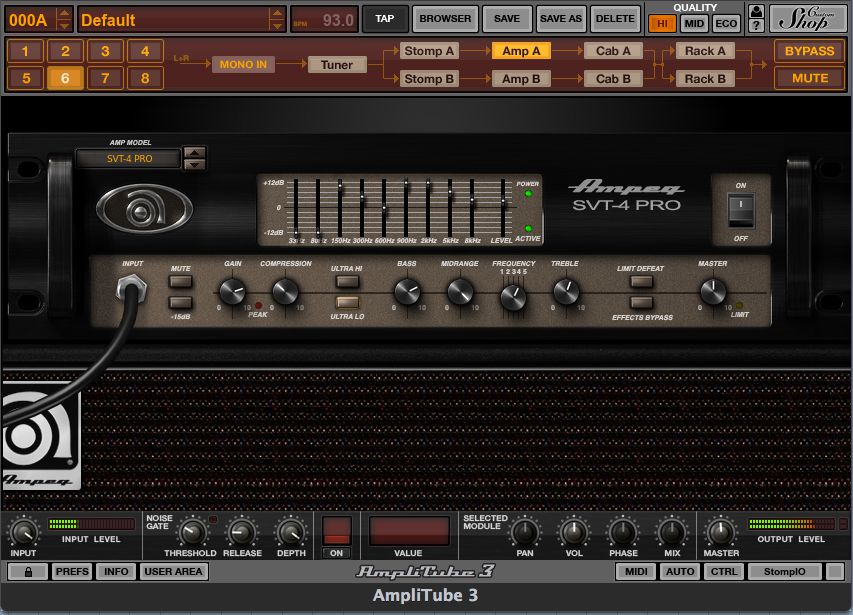Open the user account icon
The width and height of the screenshot is (853, 615).
point(756,11)
